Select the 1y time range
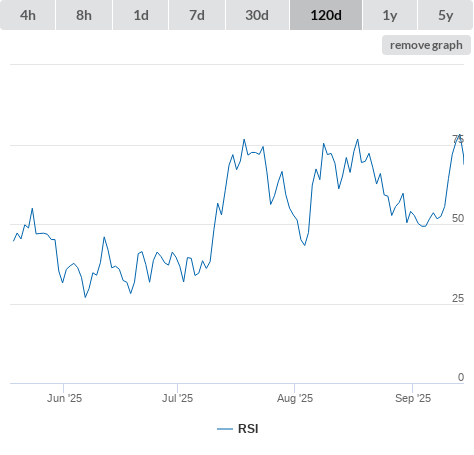The height and width of the screenshot is (455, 474). pyautogui.click(x=390, y=15)
